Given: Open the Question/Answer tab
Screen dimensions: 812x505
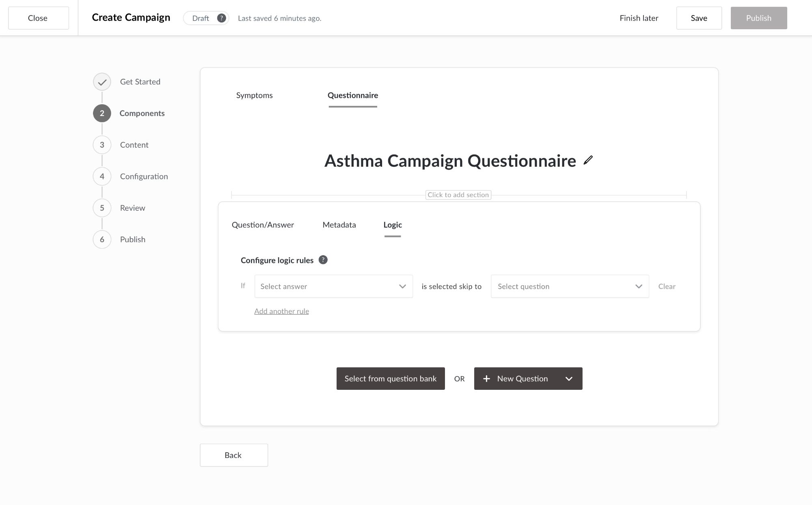Looking at the screenshot, I should click(263, 225).
